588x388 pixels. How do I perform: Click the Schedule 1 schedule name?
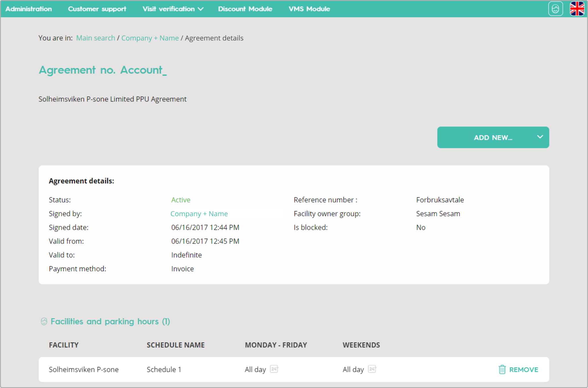164,369
